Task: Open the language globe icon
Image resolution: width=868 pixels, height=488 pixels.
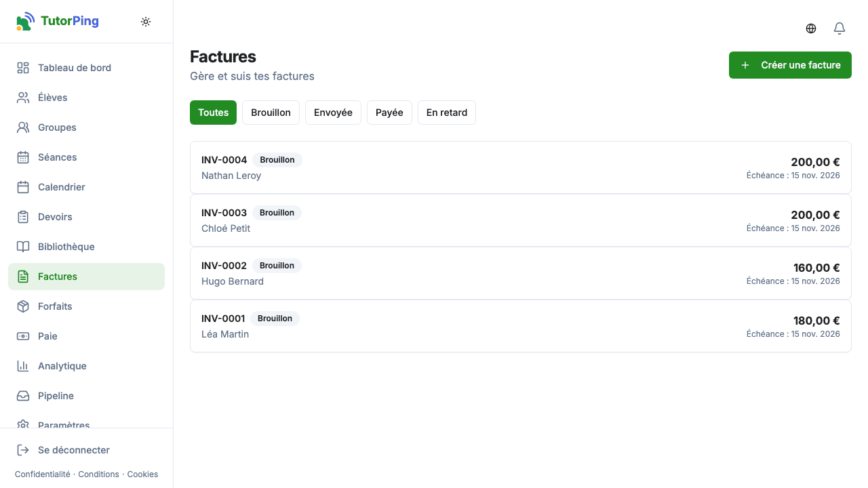Action: click(811, 28)
